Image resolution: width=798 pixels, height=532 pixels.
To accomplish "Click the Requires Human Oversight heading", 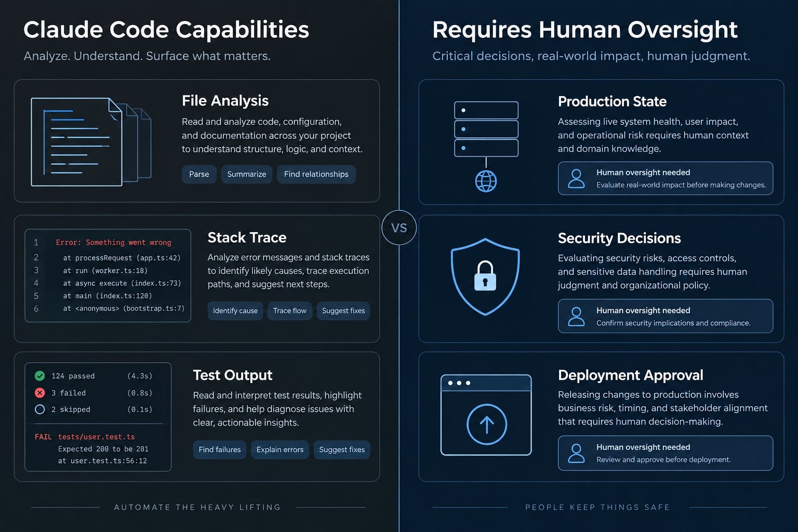I will click(x=585, y=30).
